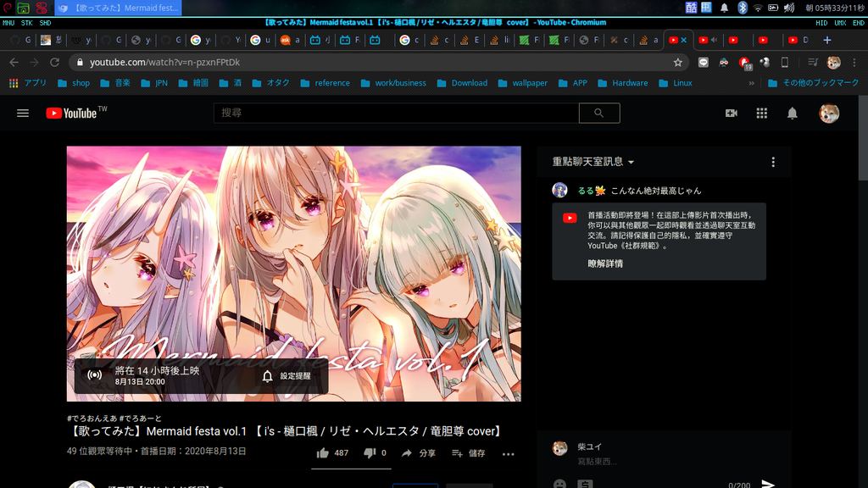Click chat user るる's avatar

coord(559,191)
